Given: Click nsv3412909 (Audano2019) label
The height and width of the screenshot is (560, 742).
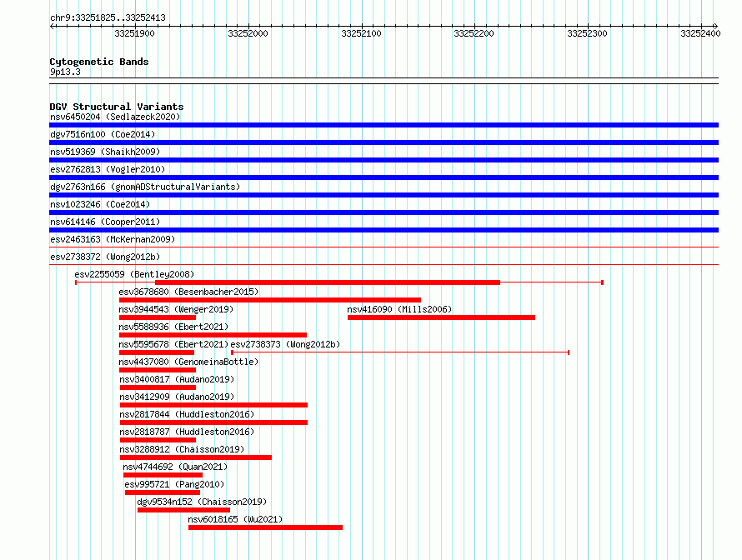Looking at the screenshot, I should coord(177,397).
